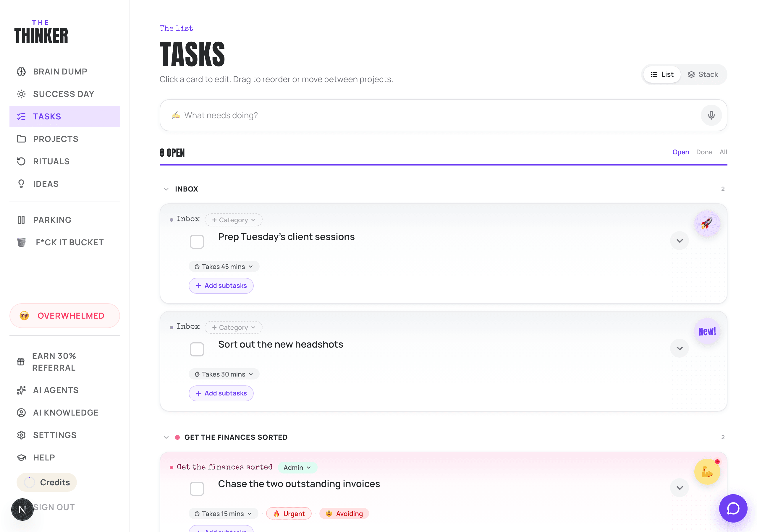Open the F*ck It Bucket
757x532 pixels.
coord(65,242)
